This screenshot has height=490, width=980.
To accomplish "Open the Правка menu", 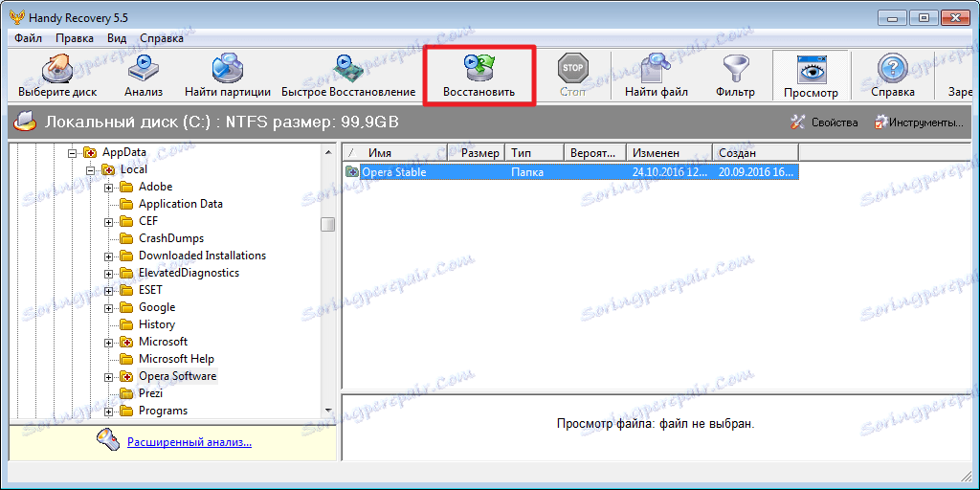I will click(x=75, y=38).
